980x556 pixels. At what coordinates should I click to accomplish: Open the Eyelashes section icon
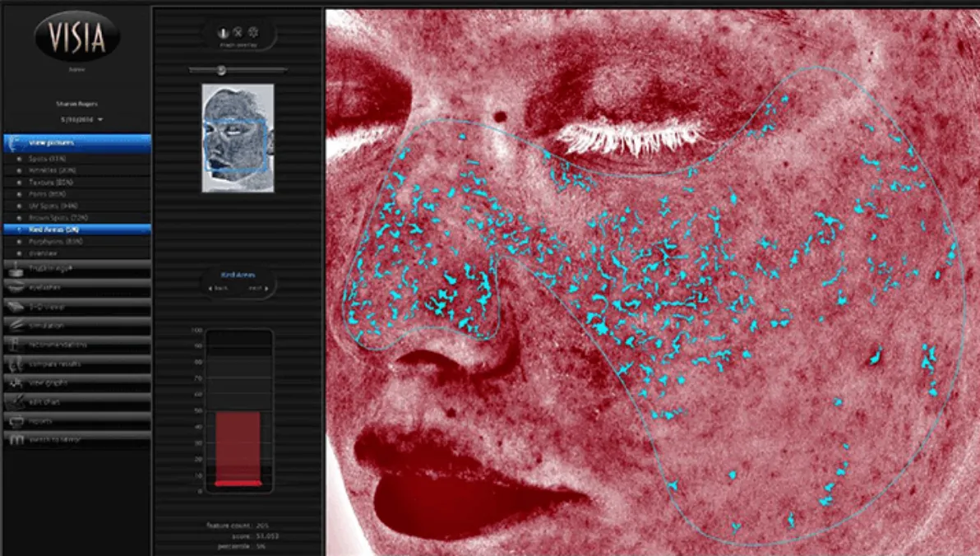coord(16,287)
